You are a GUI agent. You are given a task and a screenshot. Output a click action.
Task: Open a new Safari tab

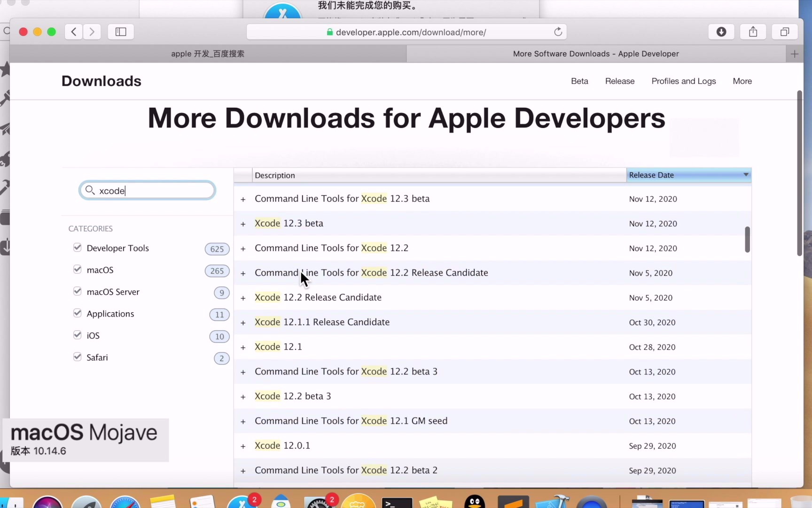795,54
